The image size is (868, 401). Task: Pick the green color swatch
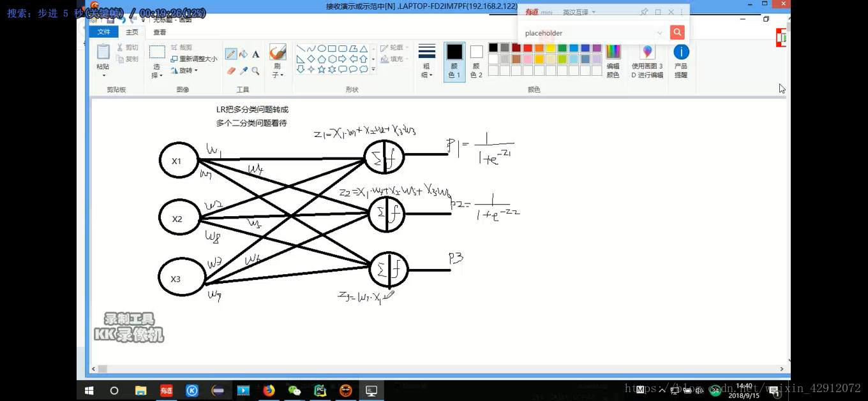[562, 48]
